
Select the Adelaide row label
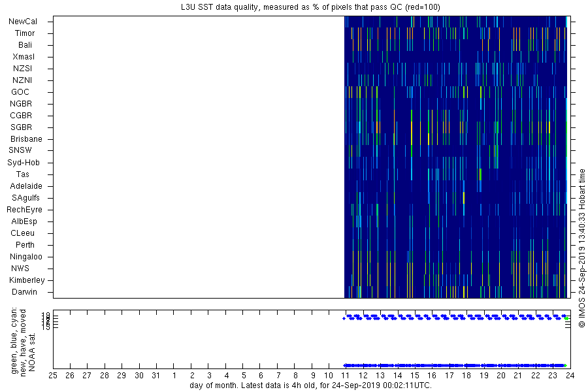[x=26, y=186]
